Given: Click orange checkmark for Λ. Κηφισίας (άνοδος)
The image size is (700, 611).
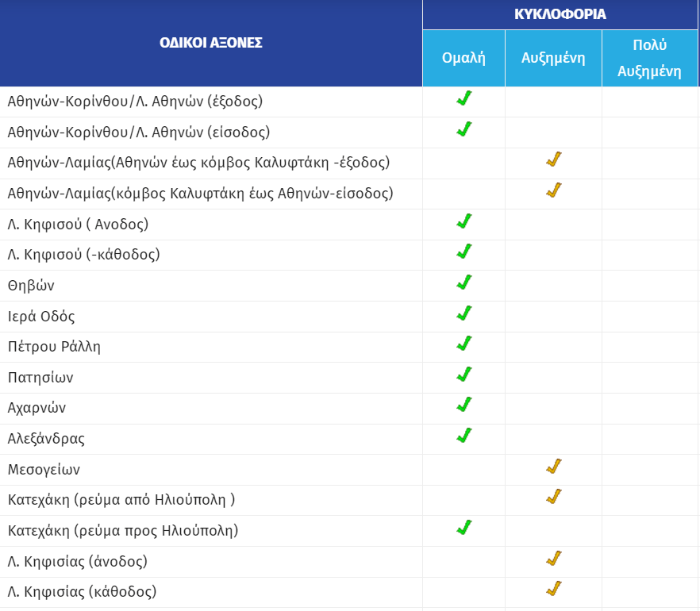Looking at the screenshot, I should pyautogui.click(x=554, y=559).
